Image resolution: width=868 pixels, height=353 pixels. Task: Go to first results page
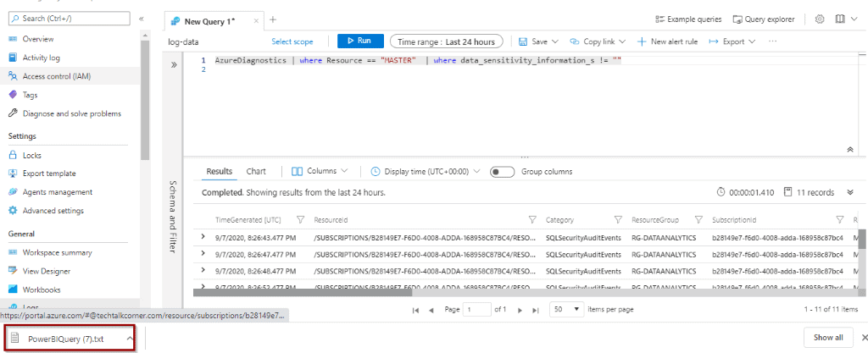415,310
